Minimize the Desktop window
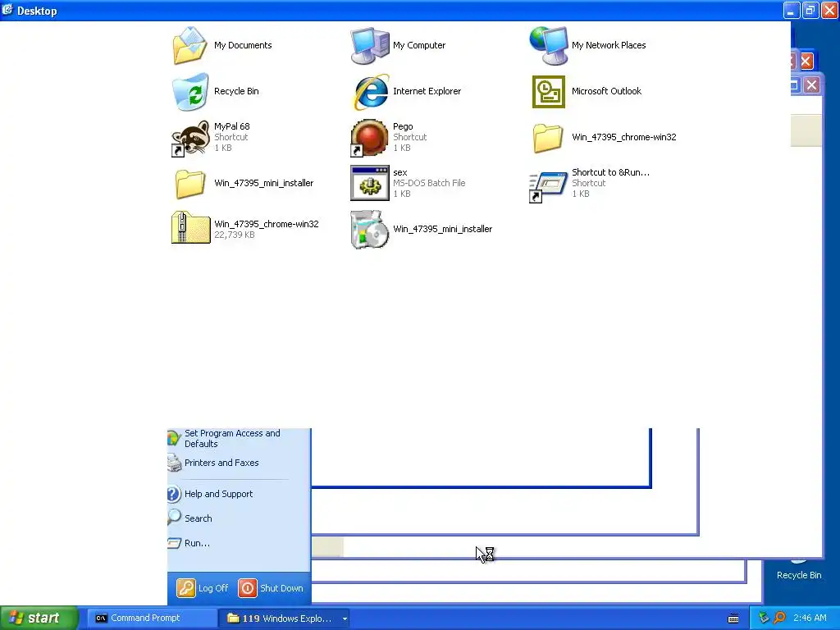840x630 pixels. point(792,10)
